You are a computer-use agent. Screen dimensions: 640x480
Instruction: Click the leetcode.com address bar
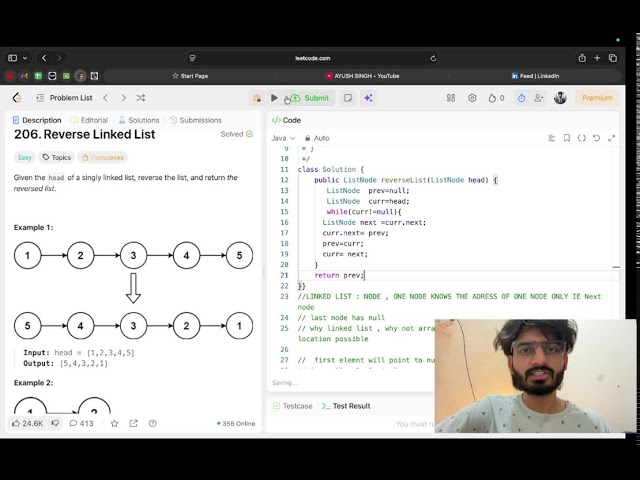click(313, 58)
